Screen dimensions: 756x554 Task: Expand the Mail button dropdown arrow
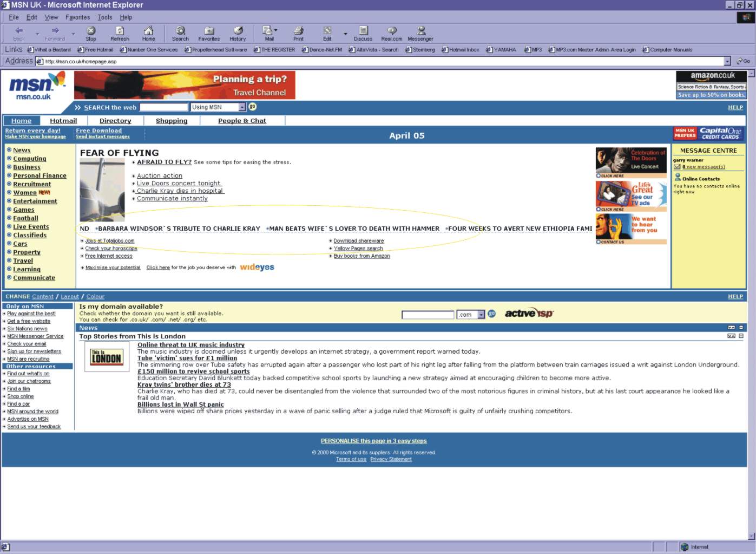tap(275, 30)
